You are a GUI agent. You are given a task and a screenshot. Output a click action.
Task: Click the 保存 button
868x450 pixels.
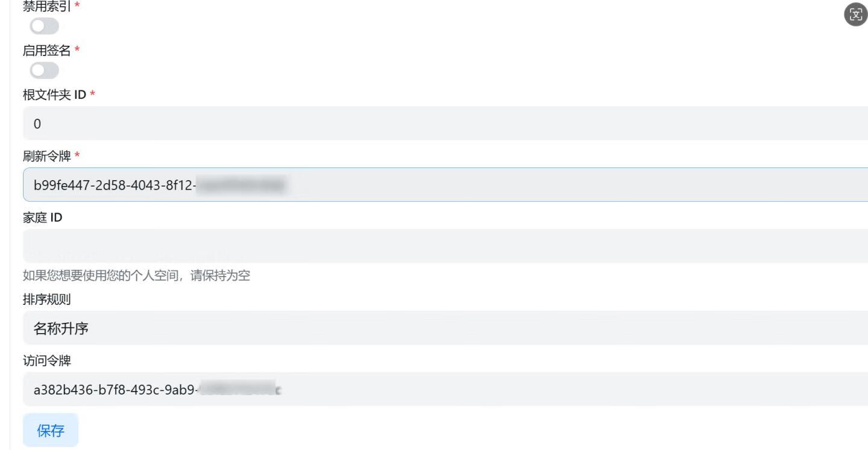tap(51, 430)
